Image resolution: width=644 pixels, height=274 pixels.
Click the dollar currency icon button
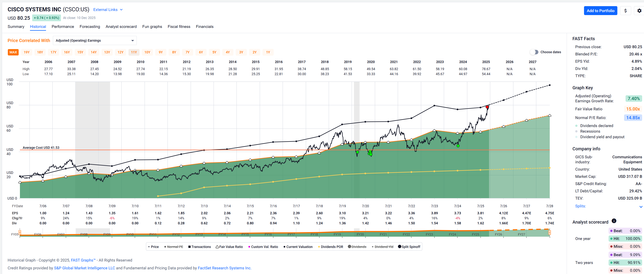[x=625, y=11]
